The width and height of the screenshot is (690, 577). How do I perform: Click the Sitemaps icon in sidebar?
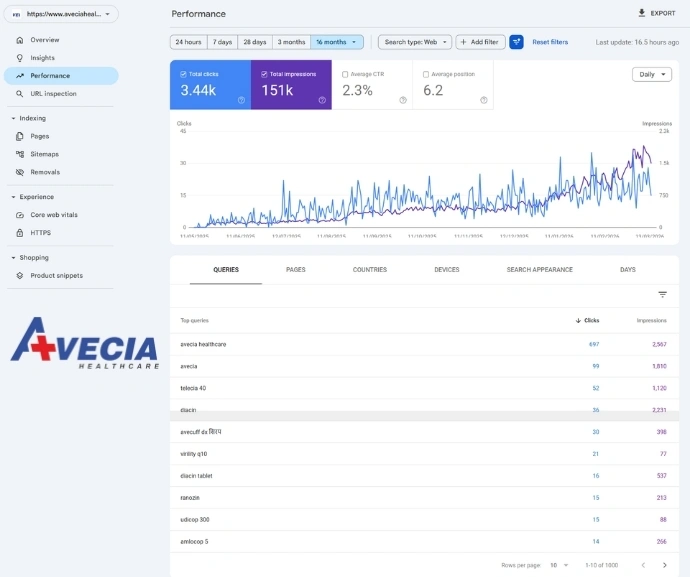pos(20,154)
